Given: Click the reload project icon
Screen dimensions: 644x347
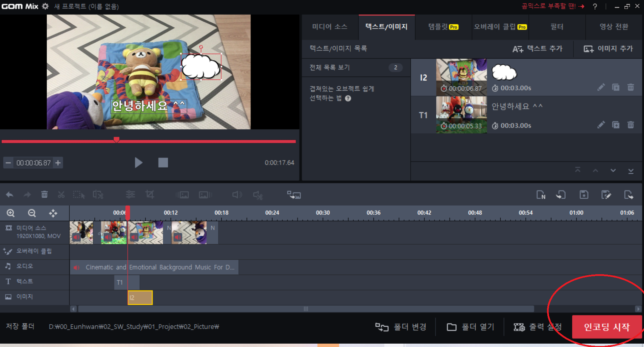Looking at the screenshot, I should [561, 195].
